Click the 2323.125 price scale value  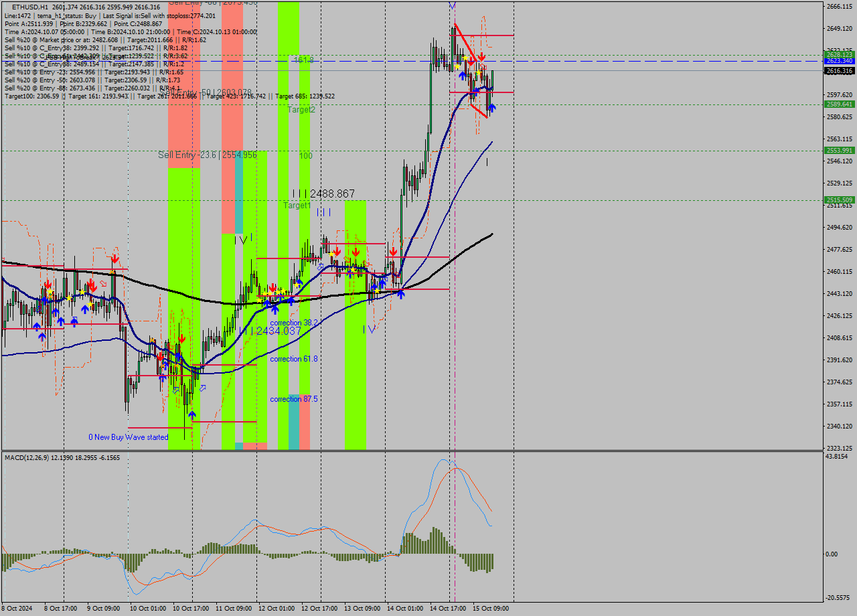click(840, 449)
